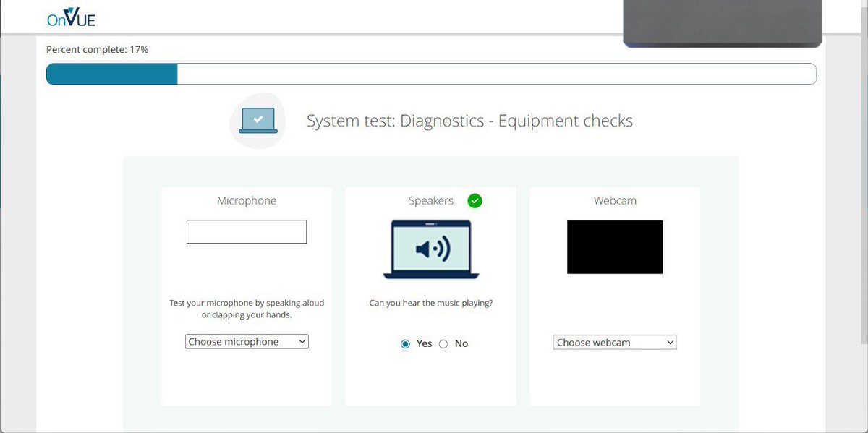Click the laptop speaker sound illustration
Viewport: 868px width, 433px height.
click(431, 249)
